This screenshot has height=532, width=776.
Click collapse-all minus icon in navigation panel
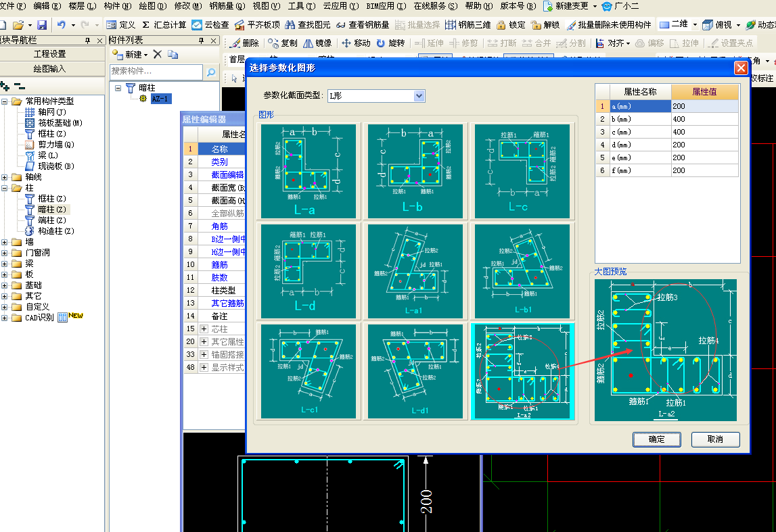[20, 87]
